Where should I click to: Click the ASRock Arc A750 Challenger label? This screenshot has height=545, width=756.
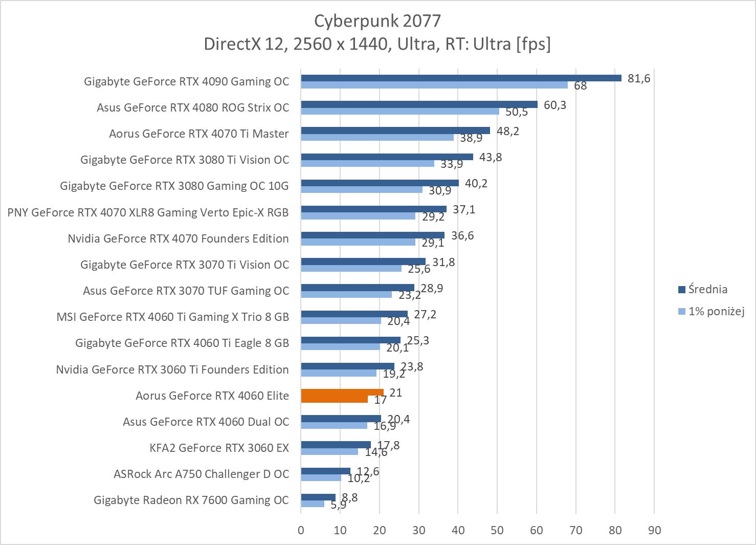click(x=201, y=474)
